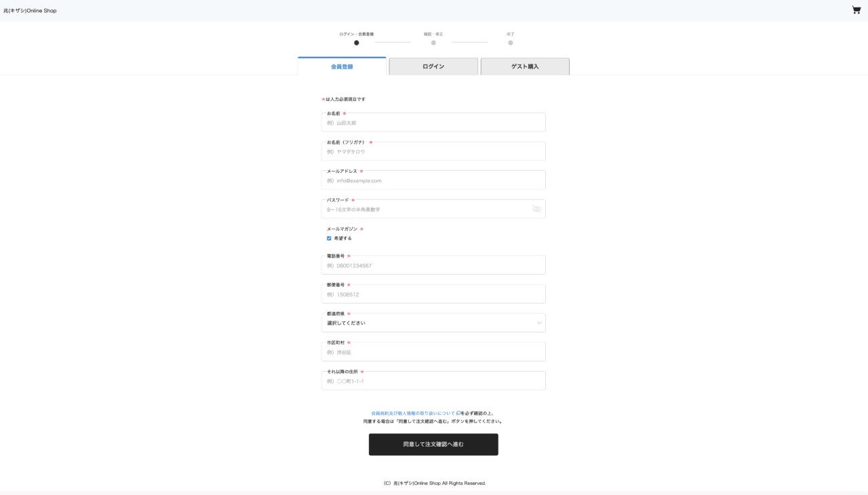Click the 兆(キザシ)Online Shop header title
The height and width of the screenshot is (495, 868).
click(x=30, y=11)
